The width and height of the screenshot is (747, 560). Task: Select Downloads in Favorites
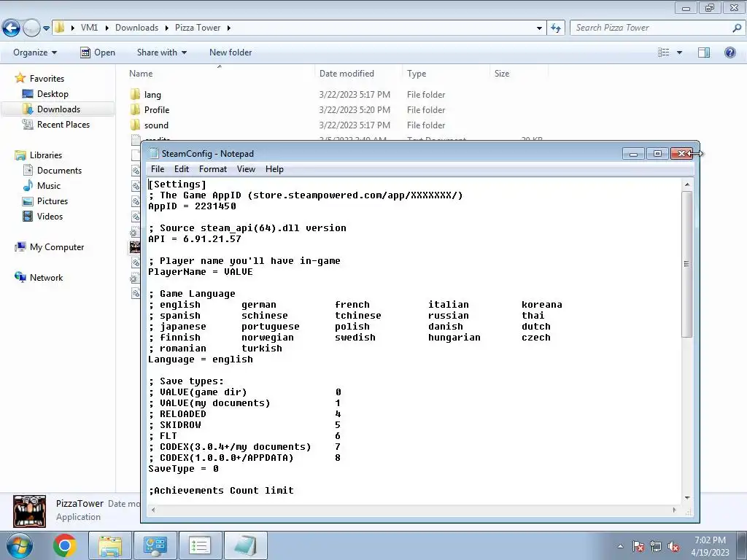(x=58, y=109)
